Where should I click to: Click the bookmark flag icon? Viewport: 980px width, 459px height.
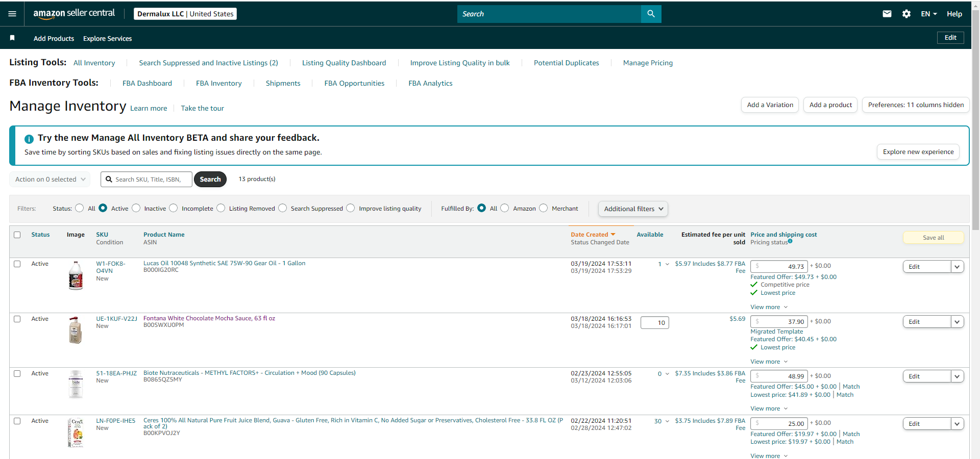point(12,38)
